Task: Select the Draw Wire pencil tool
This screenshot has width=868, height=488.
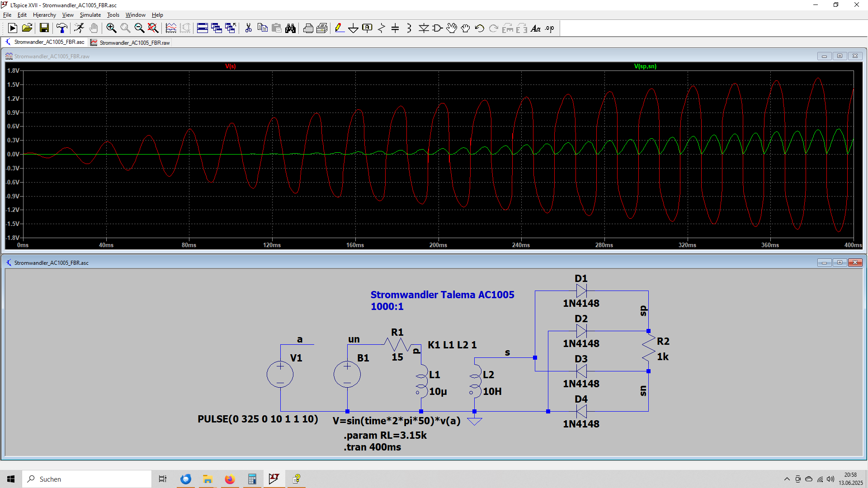Action: 339,28
